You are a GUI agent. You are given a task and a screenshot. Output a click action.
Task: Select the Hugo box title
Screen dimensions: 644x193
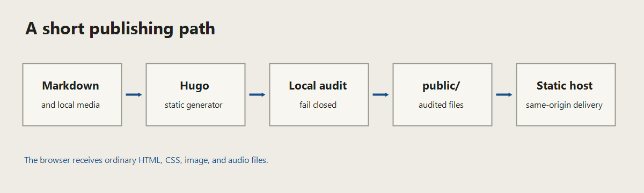194,86
